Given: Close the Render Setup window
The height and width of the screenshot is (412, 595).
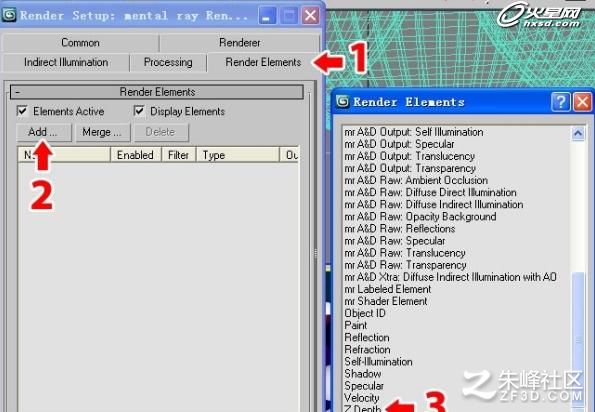Looking at the screenshot, I should [310, 16].
